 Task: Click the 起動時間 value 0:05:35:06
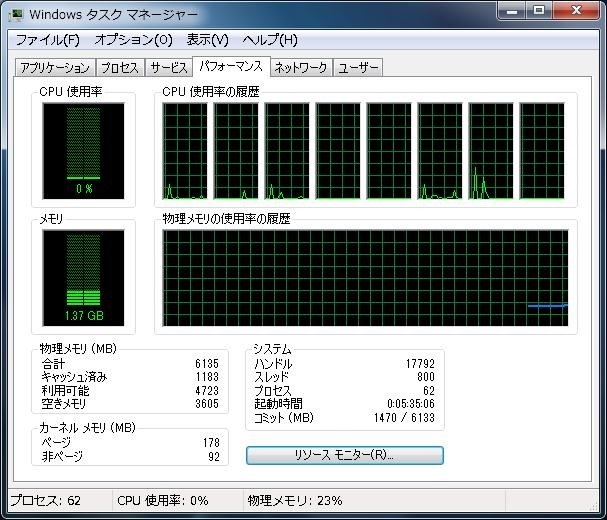411,404
